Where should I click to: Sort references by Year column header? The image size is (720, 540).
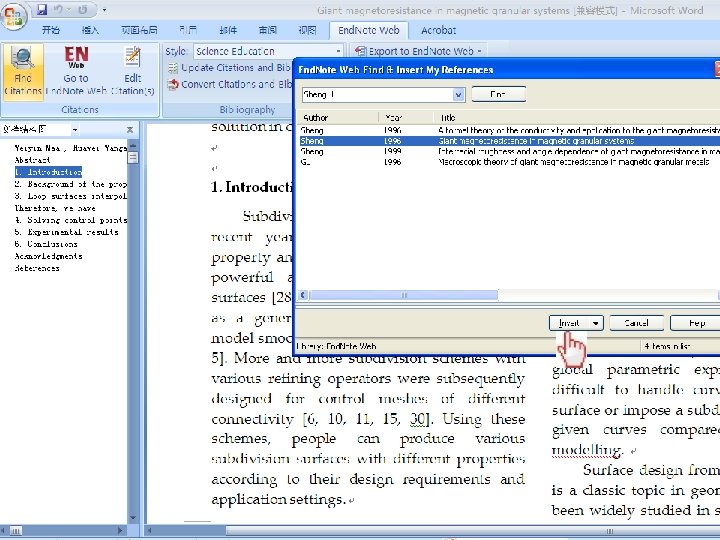(x=406, y=118)
